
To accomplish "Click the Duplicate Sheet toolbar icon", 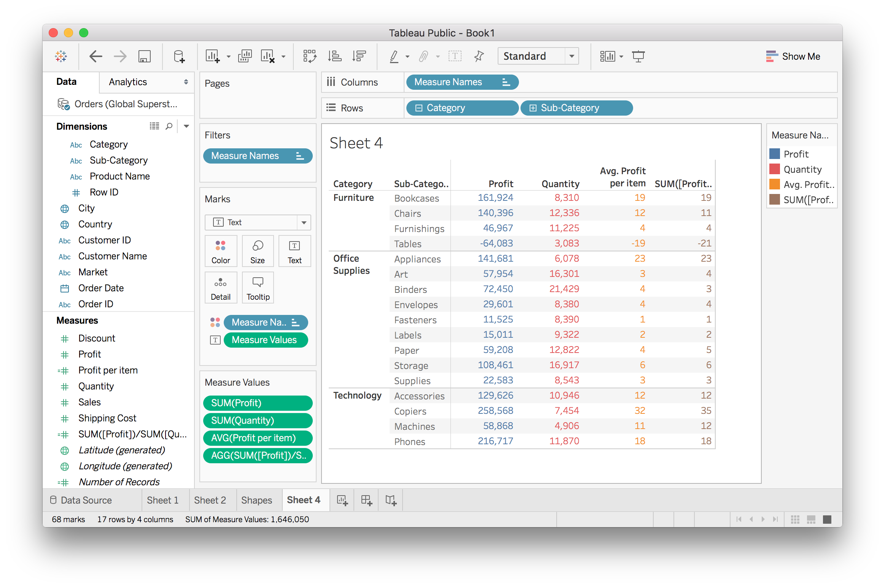I will [x=245, y=56].
